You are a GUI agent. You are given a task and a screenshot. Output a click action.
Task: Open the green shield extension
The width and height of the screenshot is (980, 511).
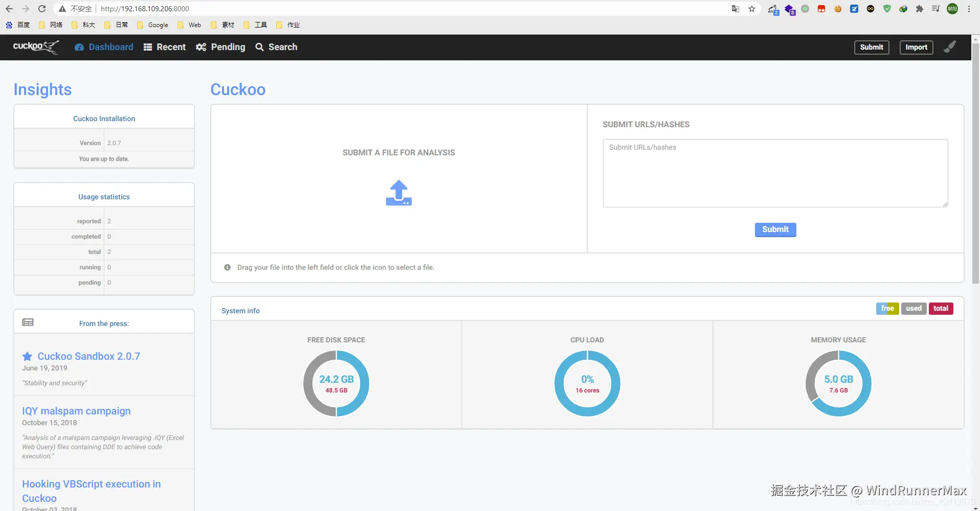coord(887,9)
